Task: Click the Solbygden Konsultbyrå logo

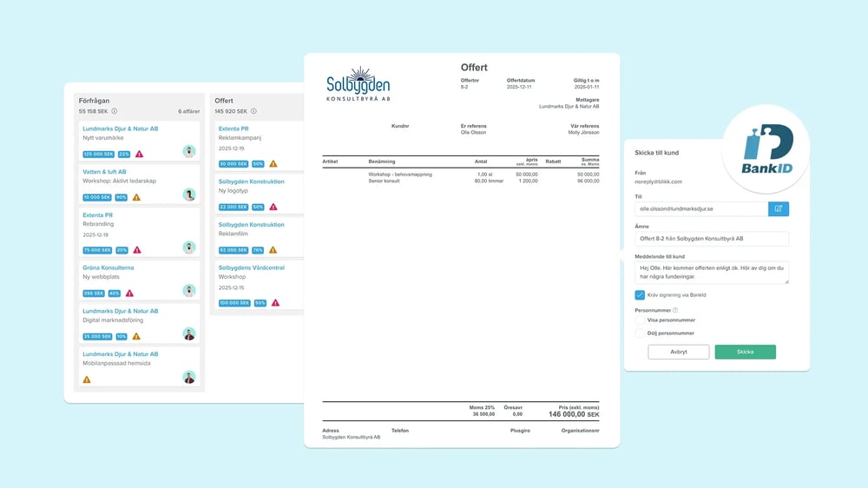Action: [358, 85]
